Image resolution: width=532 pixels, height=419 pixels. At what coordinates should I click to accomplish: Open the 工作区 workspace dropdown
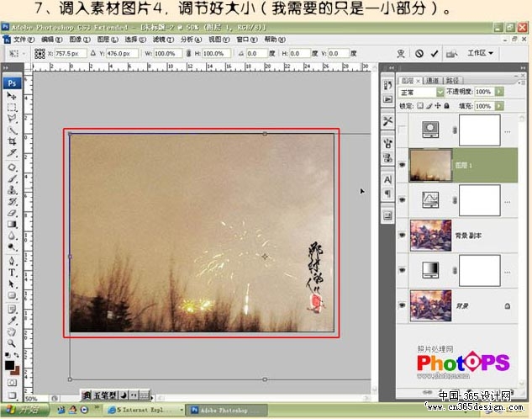pyautogui.click(x=481, y=53)
